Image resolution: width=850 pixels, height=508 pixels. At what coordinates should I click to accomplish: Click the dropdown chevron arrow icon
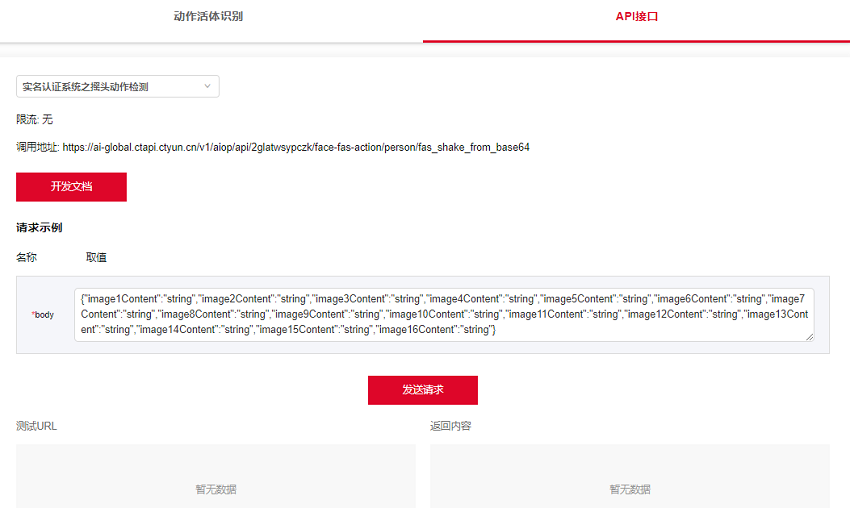207,86
